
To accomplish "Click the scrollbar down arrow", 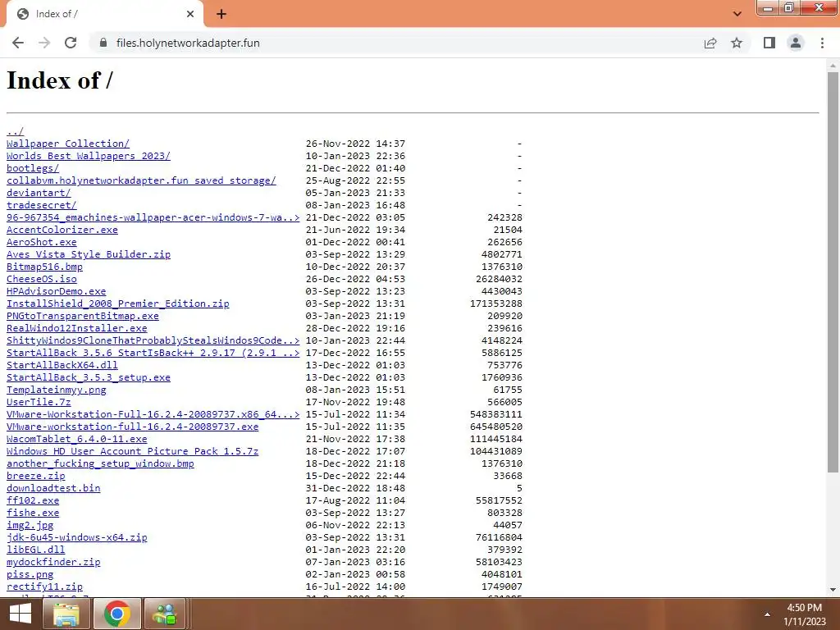I will [833, 590].
